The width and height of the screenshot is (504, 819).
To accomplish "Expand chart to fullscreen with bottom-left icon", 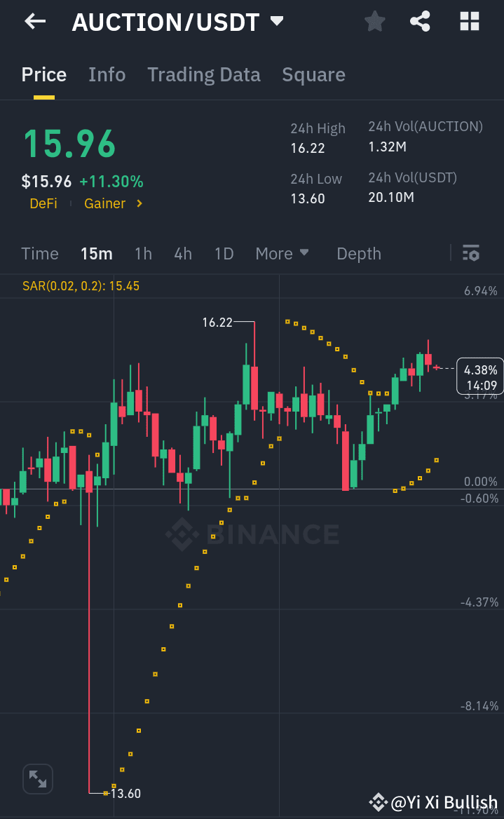I will pyautogui.click(x=37, y=778).
